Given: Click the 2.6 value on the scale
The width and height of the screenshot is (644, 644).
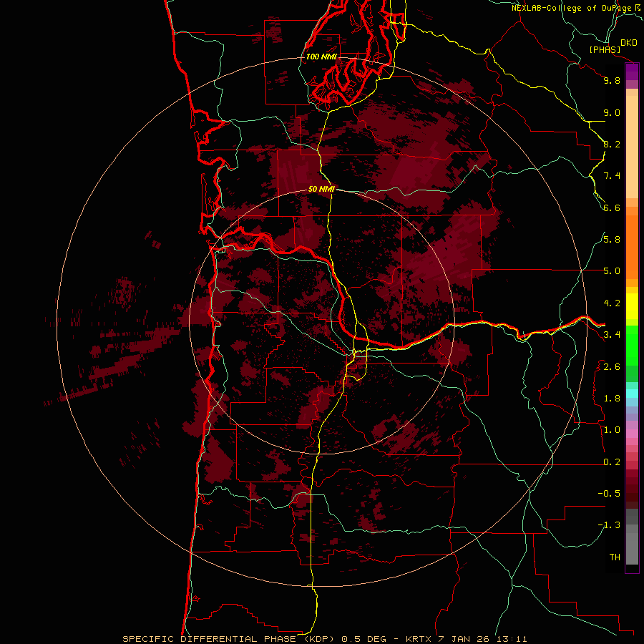Looking at the screenshot, I should tap(612, 367).
